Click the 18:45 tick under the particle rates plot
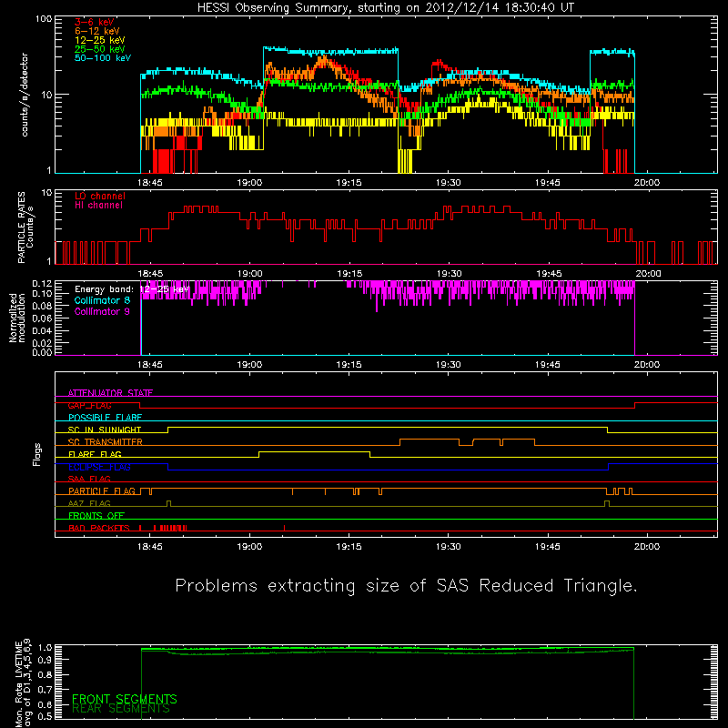The width and height of the screenshot is (728, 728). (150, 274)
